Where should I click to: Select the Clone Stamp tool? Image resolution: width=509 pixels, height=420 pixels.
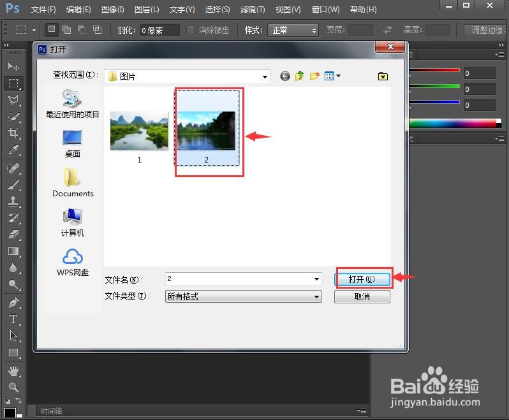coord(13,201)
